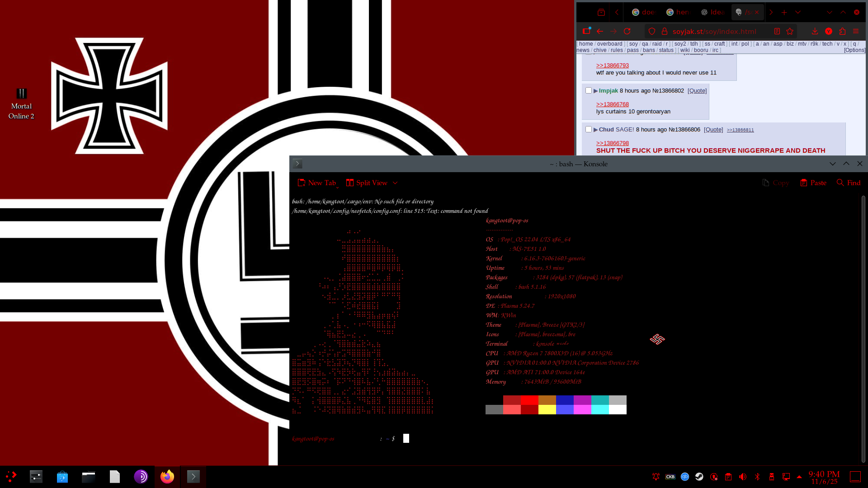Collapse Impjak's post with the triangle
The image size is (868, 488).
click(x=595, y=91)
